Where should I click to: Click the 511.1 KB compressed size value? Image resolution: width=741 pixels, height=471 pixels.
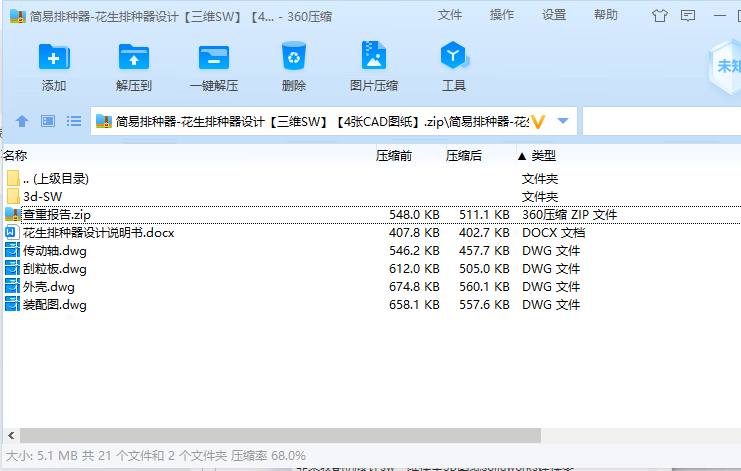click(484, 214)
